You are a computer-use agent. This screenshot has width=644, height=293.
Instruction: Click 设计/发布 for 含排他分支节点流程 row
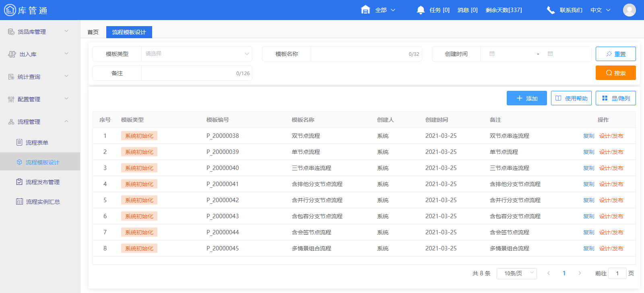[611, 184]
